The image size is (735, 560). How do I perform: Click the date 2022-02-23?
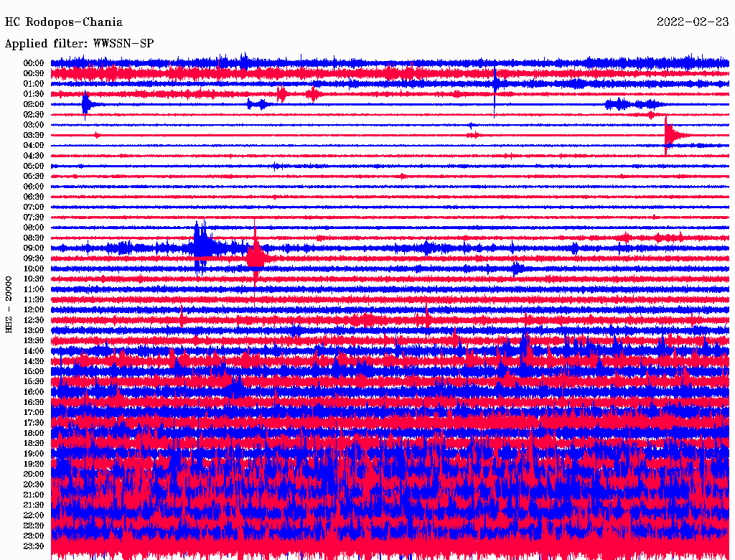tap(693, 22)
